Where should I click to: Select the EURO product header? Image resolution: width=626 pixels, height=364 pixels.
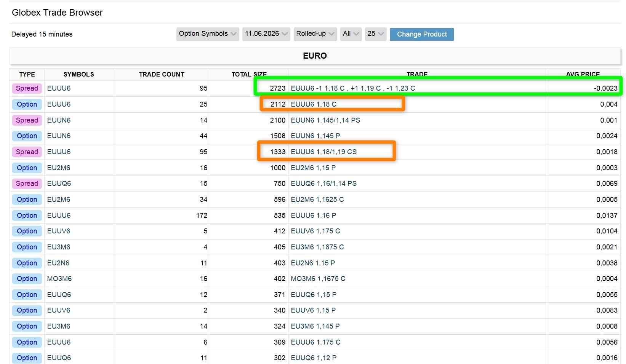pyautogui.click(x=315, y=56)
